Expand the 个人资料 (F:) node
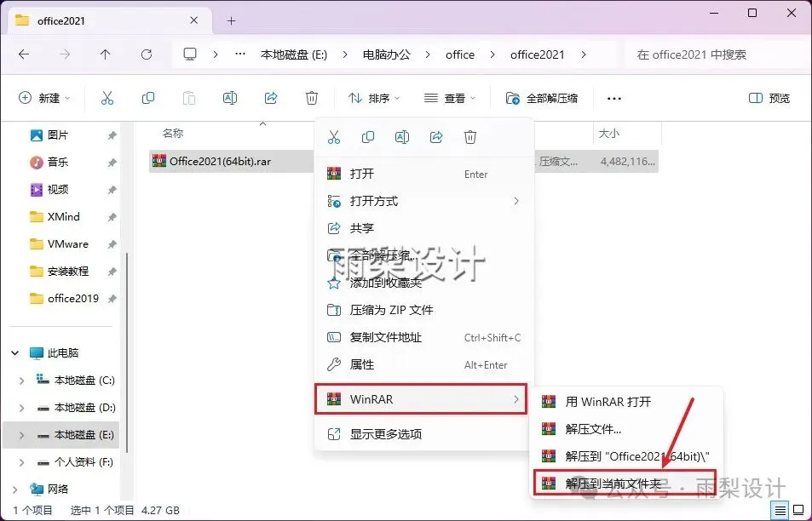812x521 pixels. pos(22,462)
